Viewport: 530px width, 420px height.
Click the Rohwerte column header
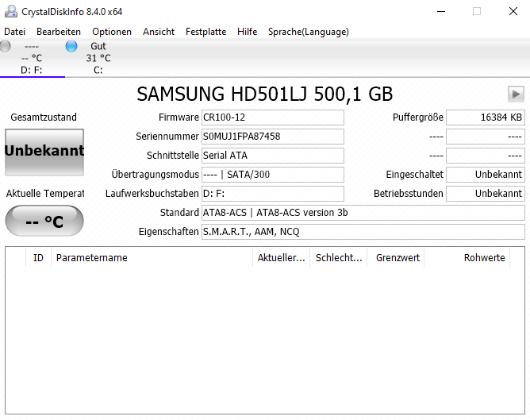tap(467, 258)
